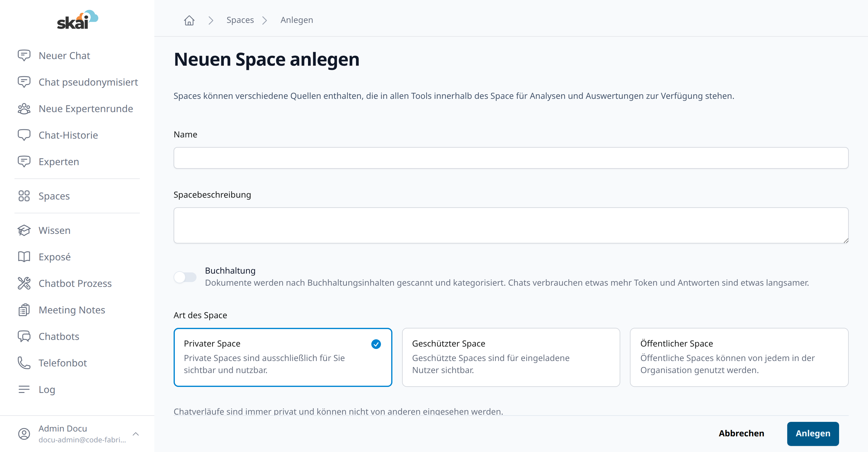The height and width of the screenshot is (452, 868).
Task: Click the Telefonbot phone icon
Action: pyautogui.click(x=24, y=363)
